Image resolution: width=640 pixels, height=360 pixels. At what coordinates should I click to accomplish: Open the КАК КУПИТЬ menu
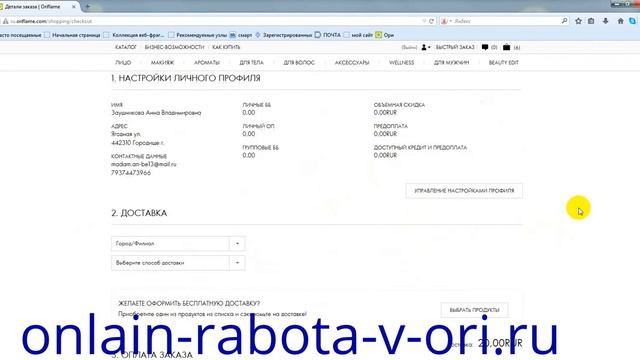226,47
